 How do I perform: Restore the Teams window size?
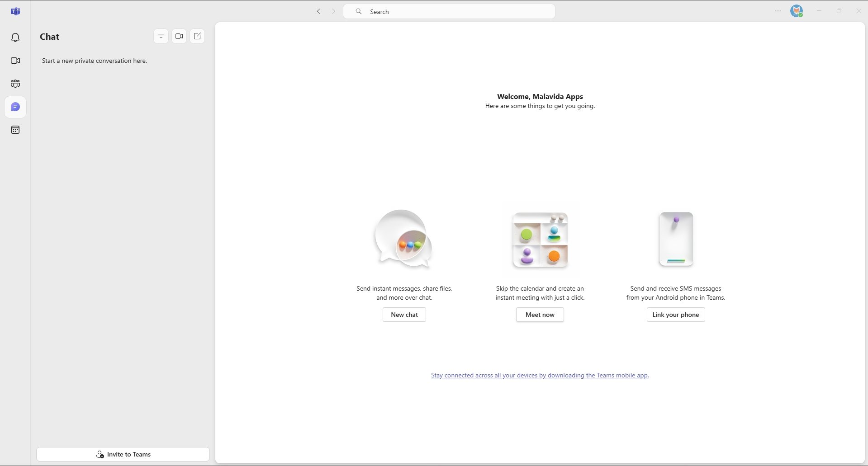[839, 11]
